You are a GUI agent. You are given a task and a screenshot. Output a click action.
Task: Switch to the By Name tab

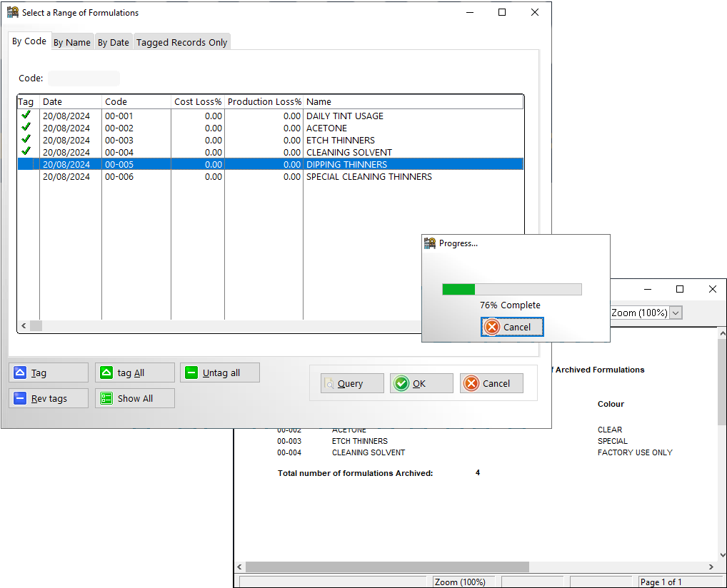72,42
